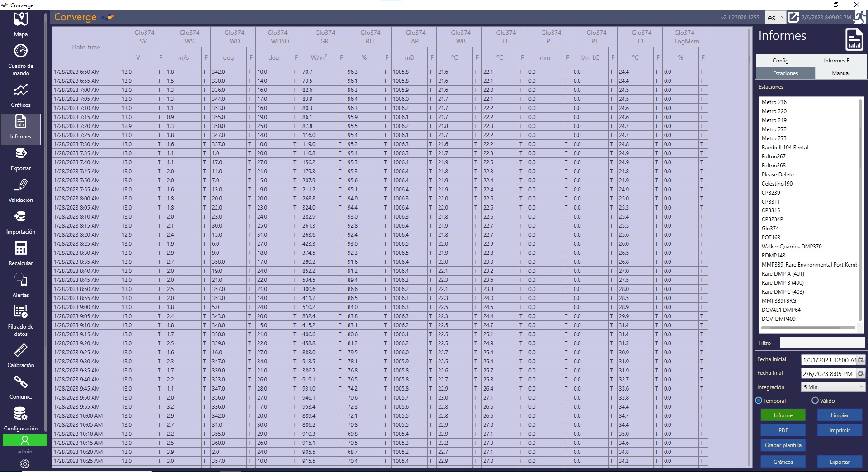This screenshot has height=472, width=868.
Task: Open the language selector showing es
Action: tap(775, 18)
